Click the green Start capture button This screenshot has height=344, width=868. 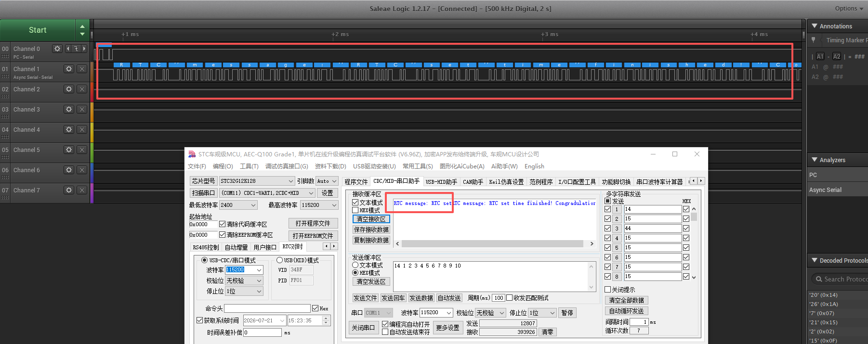[38, 30]
